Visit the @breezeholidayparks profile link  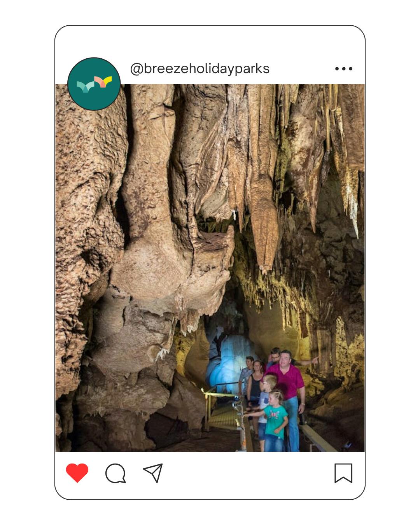coord(199,68)
